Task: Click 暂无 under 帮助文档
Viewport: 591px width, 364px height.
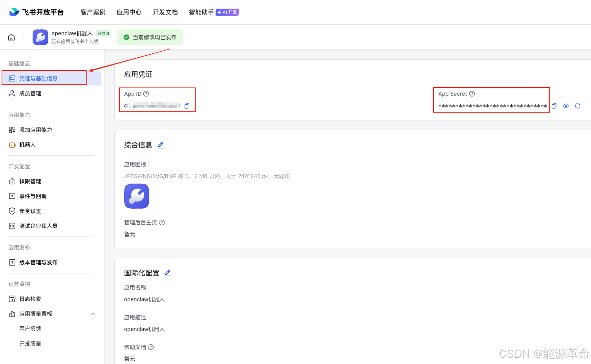Action: pos(130,359)
